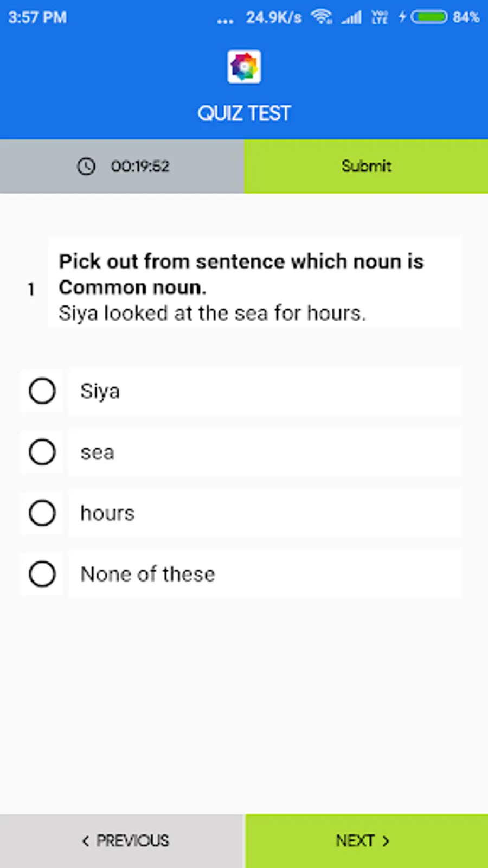Click the PREVIOUS left chevron arrow
This screenshot has width=488, height=868.
pyautogui.click(x=85, y=841)
